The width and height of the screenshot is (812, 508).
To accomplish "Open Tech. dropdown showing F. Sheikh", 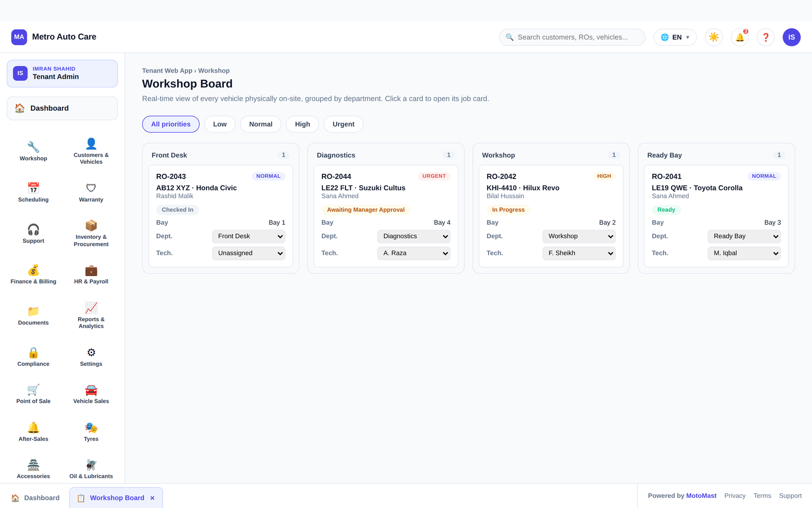I will point(579,253).
